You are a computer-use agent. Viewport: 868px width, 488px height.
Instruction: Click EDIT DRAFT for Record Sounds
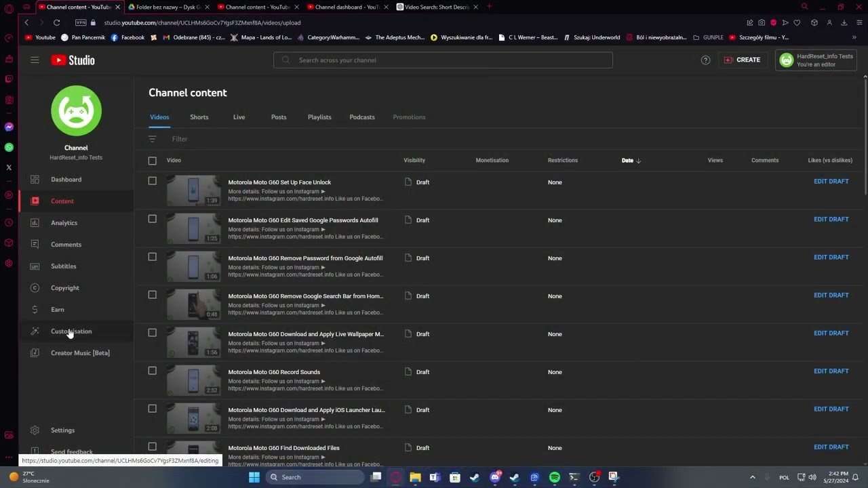[x=831, y=371]
